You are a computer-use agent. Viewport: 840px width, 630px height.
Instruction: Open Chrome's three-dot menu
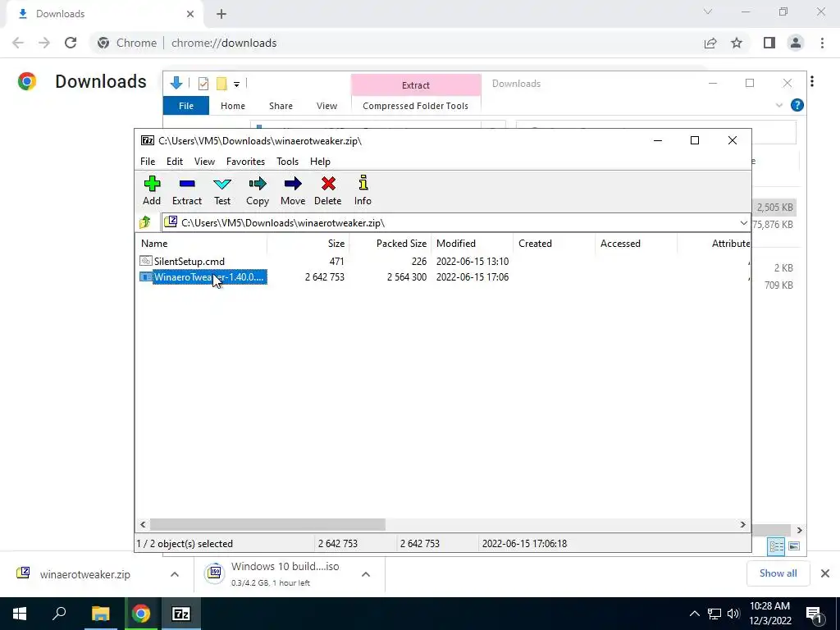pos(822,43)
